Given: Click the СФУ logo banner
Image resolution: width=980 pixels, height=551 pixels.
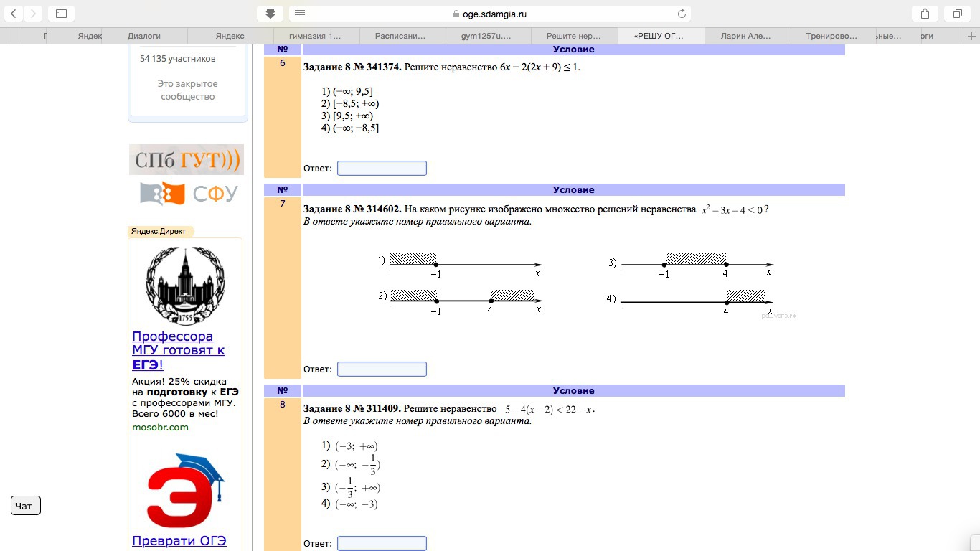Looking at the screenshot, I should (188, 194).
